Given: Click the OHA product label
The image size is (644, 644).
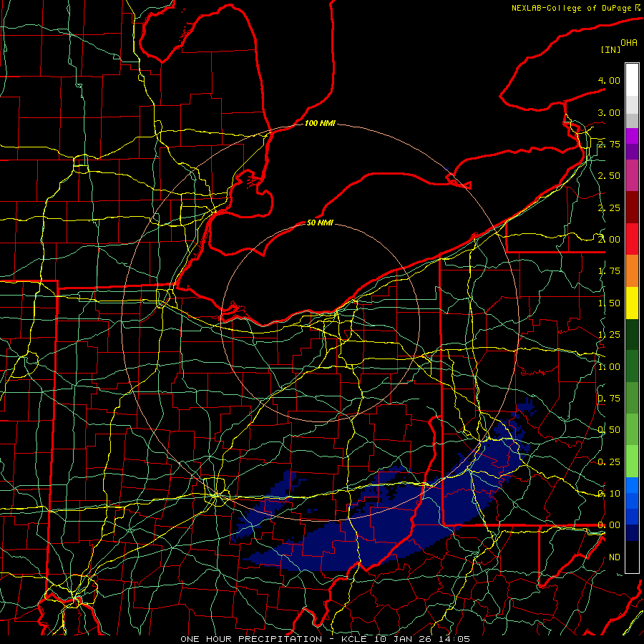Looking at the screenshot, I should (629, 42).
